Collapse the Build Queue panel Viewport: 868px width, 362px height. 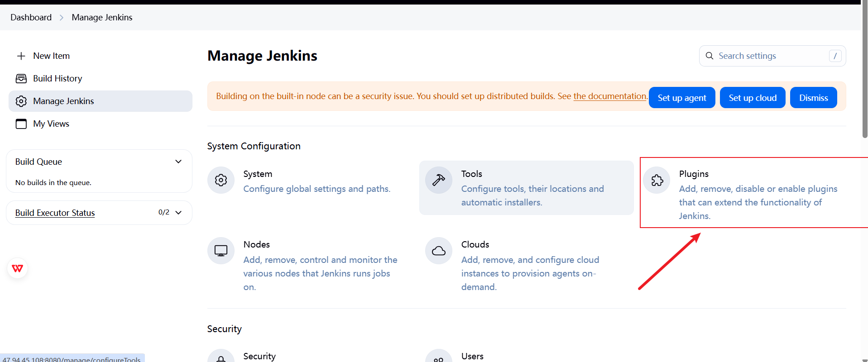[178, 162]
